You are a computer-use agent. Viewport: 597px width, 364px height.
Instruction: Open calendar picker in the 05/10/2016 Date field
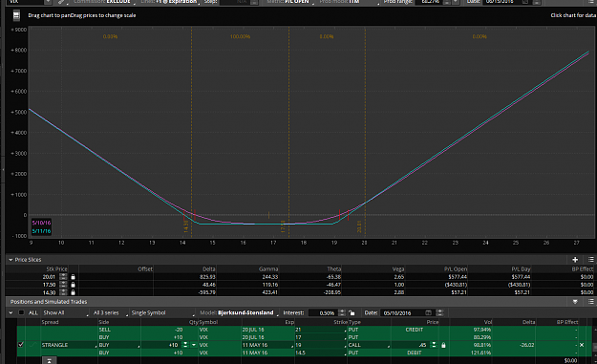(428, 313)
